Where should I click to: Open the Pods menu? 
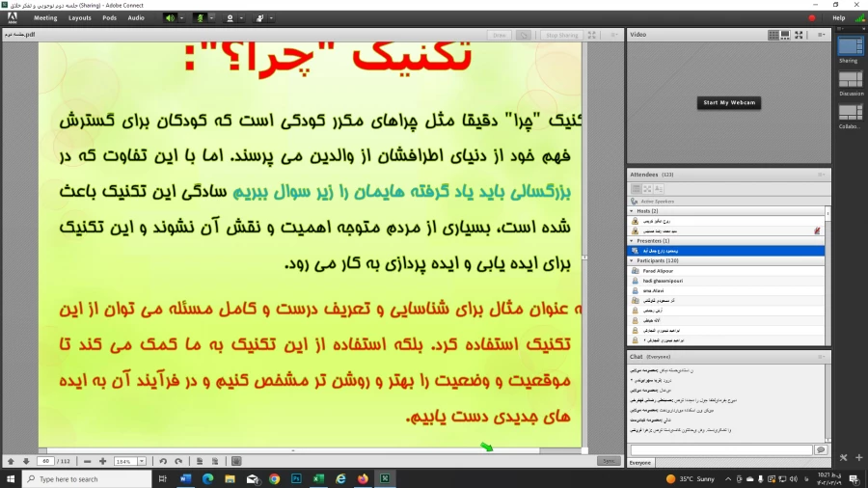point(110,17)
